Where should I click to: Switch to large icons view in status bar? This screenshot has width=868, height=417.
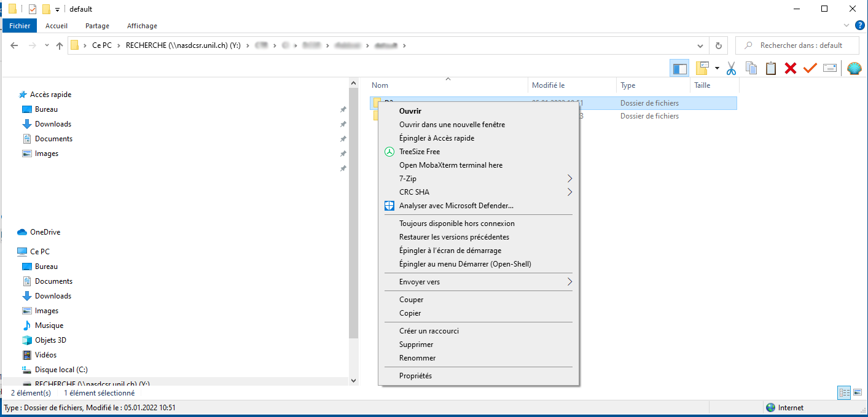(857, 392)
